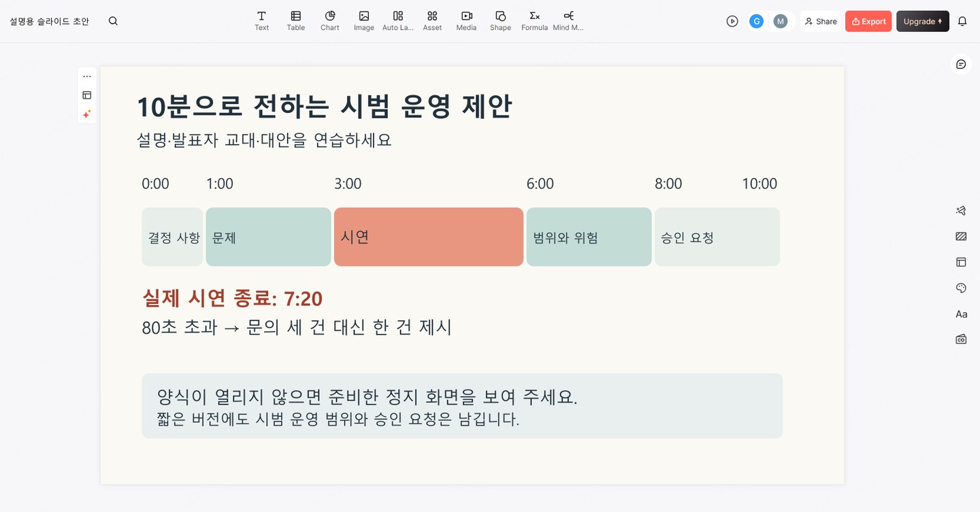
Task: Select the slide title 10분으로 전하는 시범 운영 제안
Action: (324, 106)
